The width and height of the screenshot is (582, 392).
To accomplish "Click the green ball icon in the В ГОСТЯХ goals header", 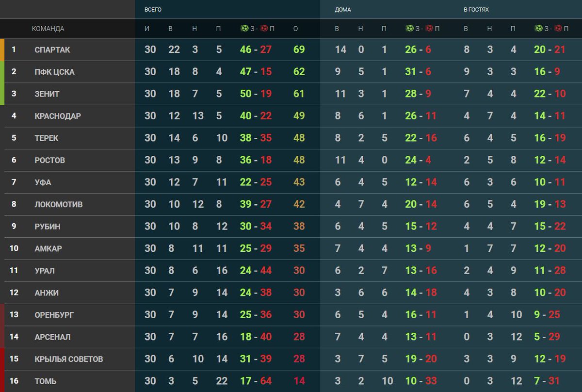I will [x=538, y=29].
